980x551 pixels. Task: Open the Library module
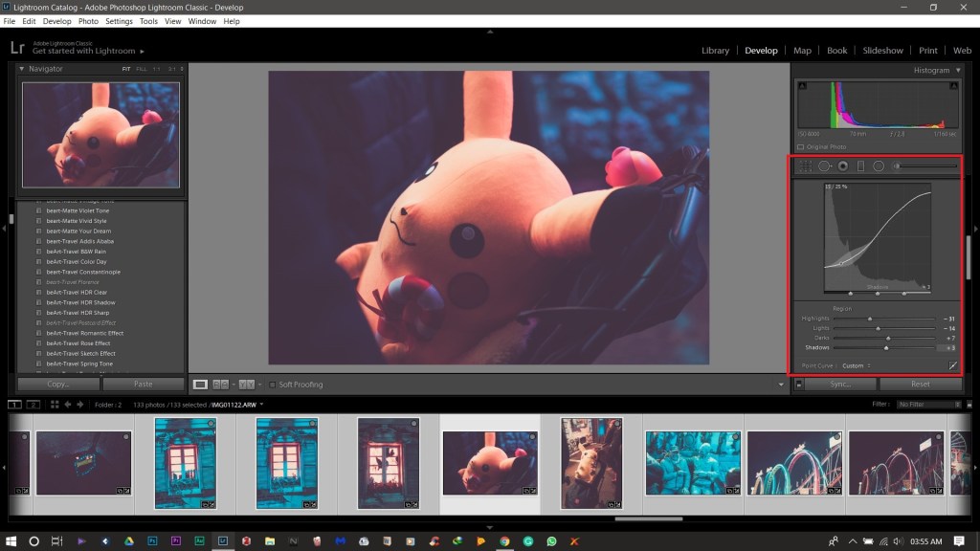pos(715,51)
